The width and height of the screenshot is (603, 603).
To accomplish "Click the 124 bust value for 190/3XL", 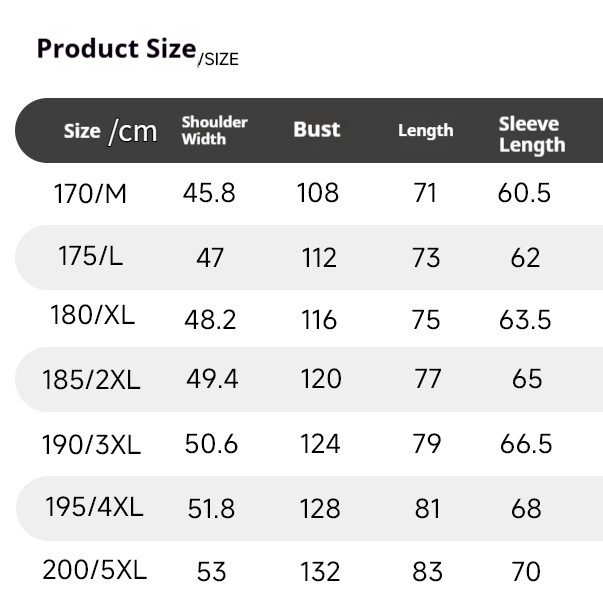I will [x=320, y=444].
